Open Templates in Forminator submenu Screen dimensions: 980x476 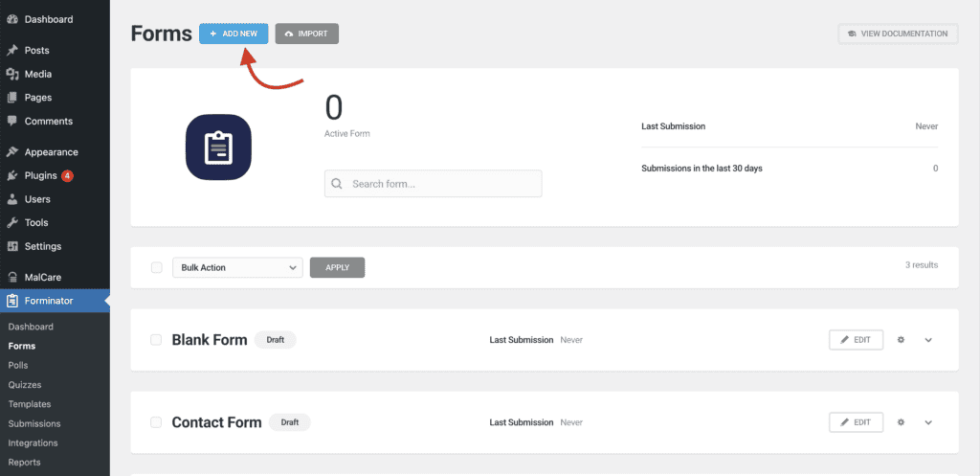point(30,404)
